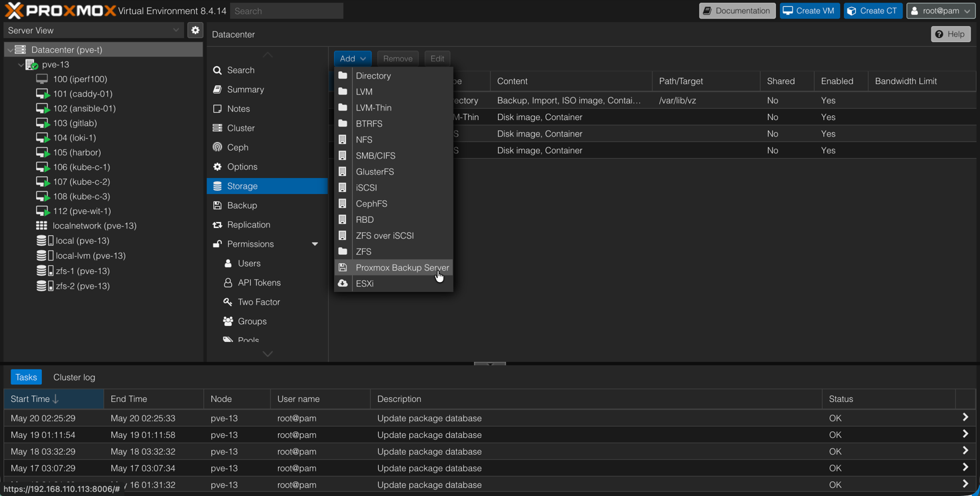This screenshot has height=496, width=980.
Task: Click the Proxmox logo
Action: [61, 11]
